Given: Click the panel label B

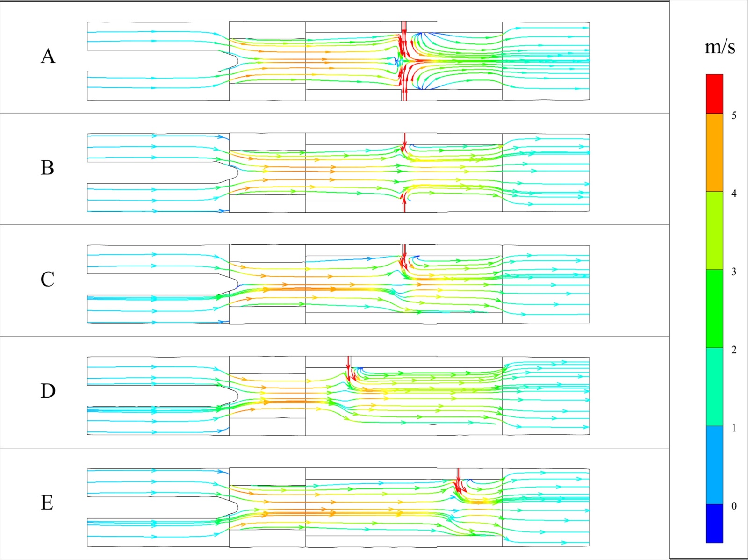Looking at the screenshot, I should [47, 168].
